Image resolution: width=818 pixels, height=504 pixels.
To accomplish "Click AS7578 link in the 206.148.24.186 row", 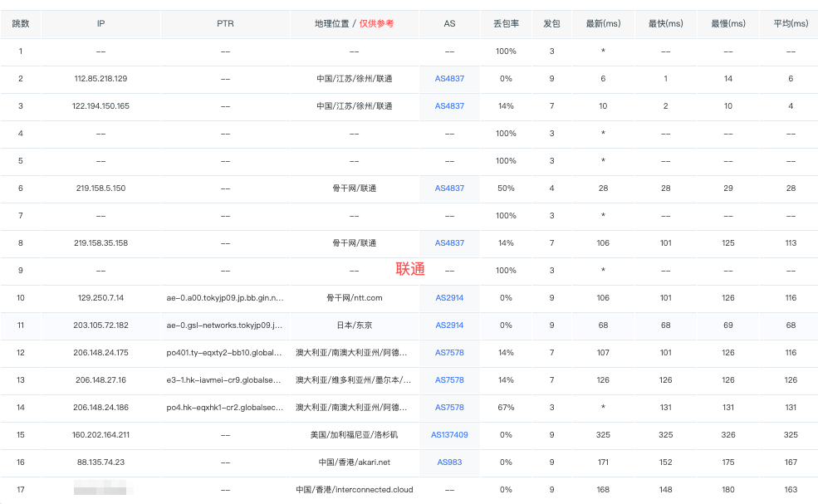I will 449,408.
